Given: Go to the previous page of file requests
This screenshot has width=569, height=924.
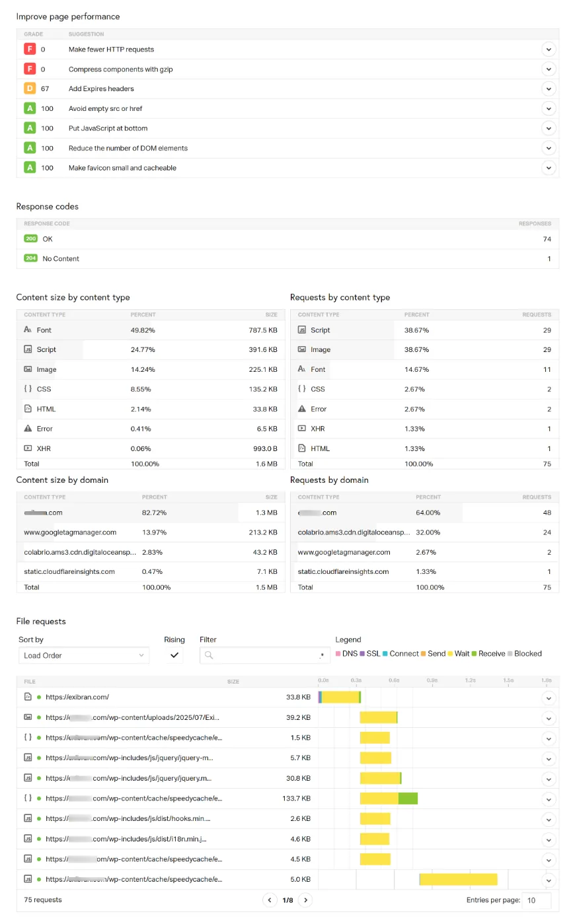Looking at the screenshot, I should pyautogui.click(x=270, y=900).
